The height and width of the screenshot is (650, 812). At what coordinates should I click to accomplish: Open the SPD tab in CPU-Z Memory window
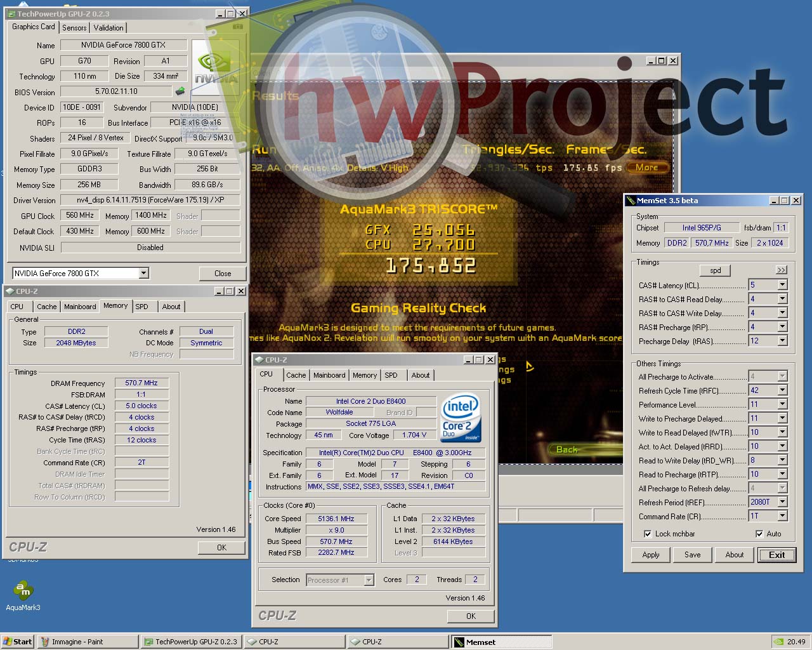(x=142, y=307)
